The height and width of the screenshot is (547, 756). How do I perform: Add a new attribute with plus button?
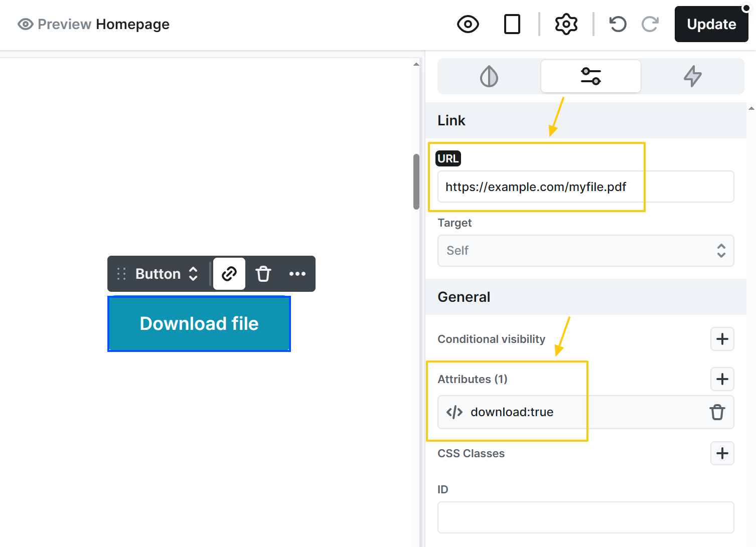tap(722, 379)
